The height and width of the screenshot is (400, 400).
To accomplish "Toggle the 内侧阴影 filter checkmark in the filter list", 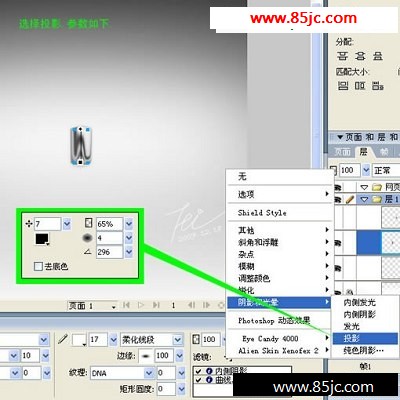I will pos(199,370).
